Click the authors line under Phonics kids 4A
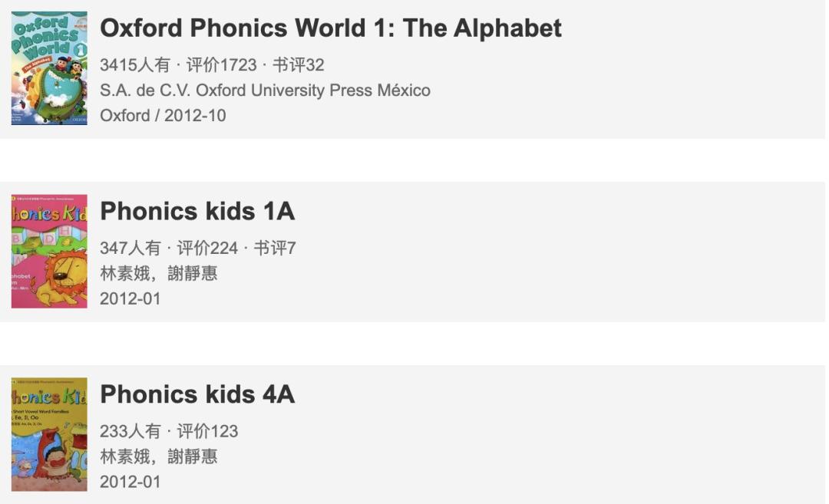The width and height of the screenshot is (829, 504). point(158,456)
